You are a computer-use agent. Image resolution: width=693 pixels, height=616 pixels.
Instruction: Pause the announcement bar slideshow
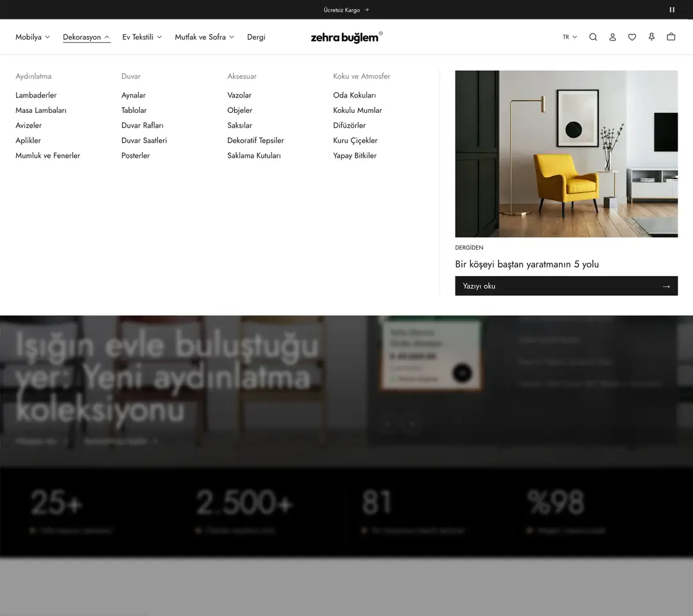pyautogui.click(x=672, y=10)
